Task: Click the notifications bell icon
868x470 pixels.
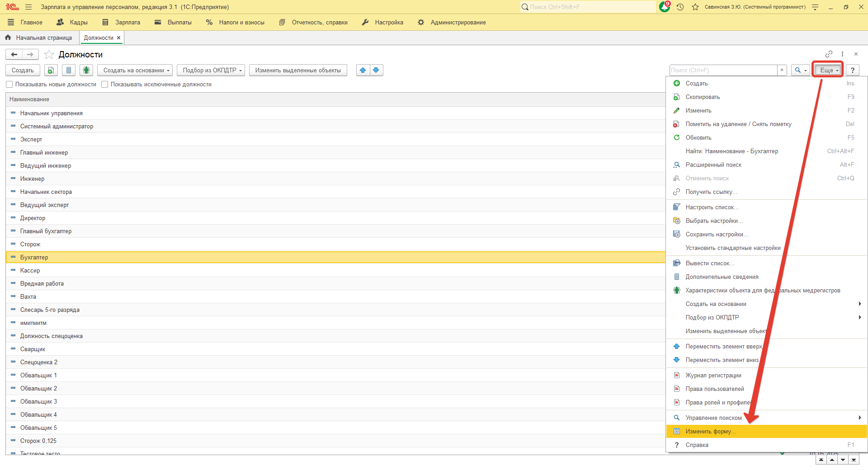Action: point(664,7)
